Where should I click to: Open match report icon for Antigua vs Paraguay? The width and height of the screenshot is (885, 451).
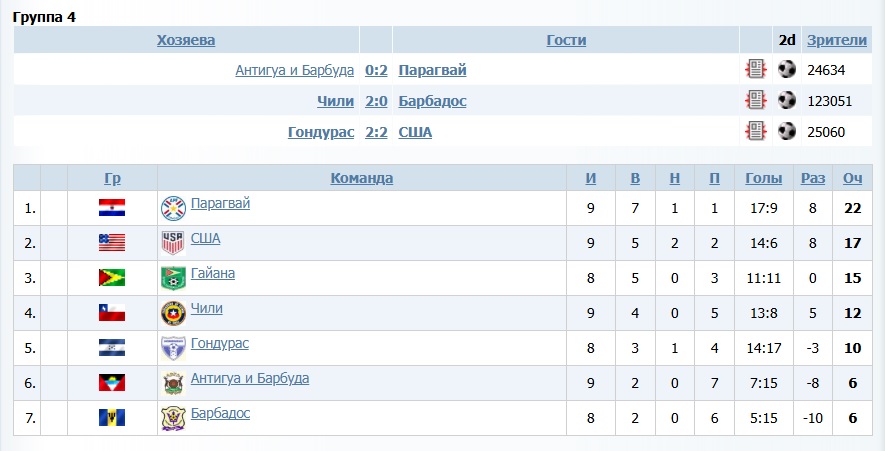pos(755,70)
